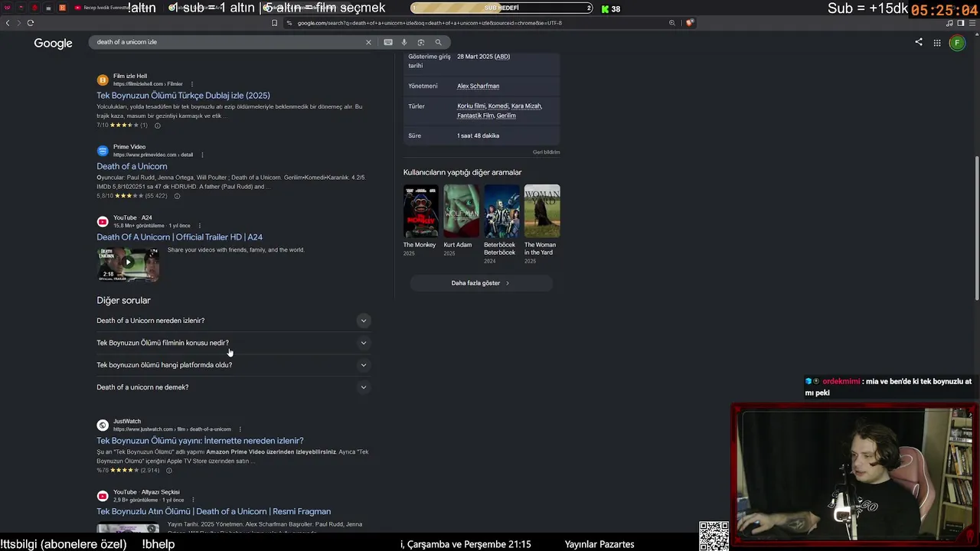Viewport: 980px width, 551px height.
Task: Submit search with the magnifier icon
Action: click(x=438, y=42)
